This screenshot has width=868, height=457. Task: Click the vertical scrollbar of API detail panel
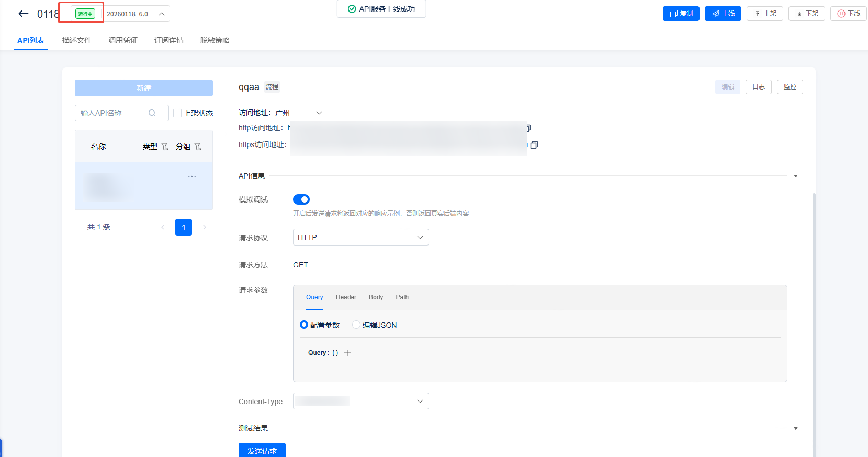point(814,325)
